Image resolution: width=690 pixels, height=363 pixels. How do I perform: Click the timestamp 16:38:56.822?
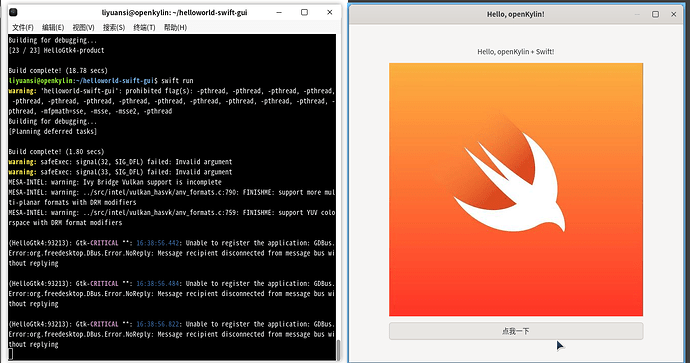tap(158, 324)
